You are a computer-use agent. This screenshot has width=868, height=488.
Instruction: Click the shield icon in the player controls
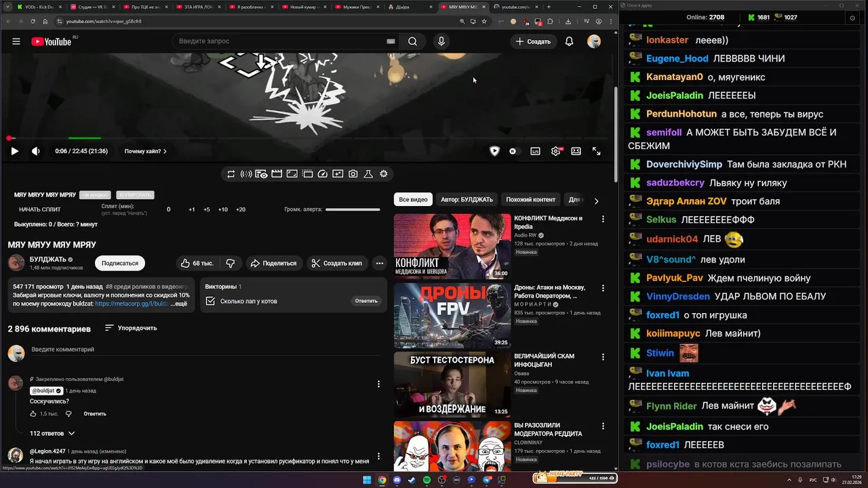pyautogui.click(x=494, y=151)
